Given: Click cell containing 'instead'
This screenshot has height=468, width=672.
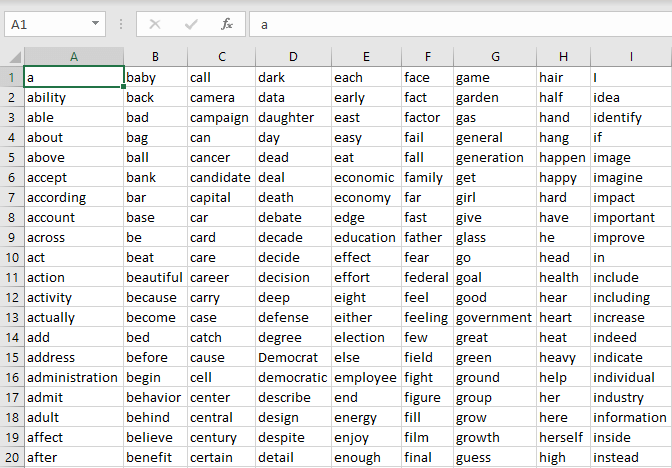Looking at the screenshot, I should (x=631, y=457).
